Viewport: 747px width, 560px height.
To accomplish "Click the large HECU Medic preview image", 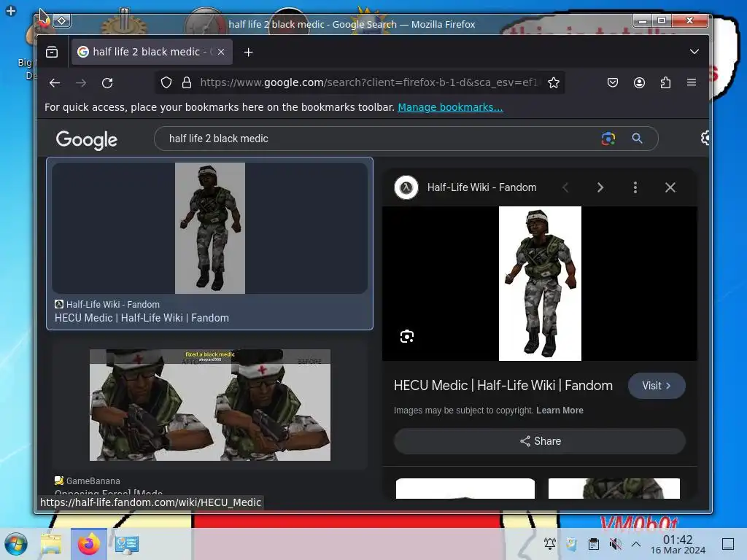I will coord(540,284).
